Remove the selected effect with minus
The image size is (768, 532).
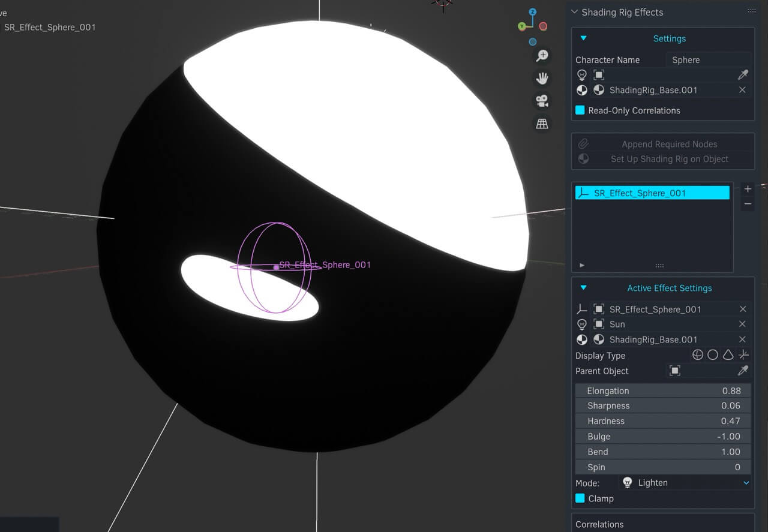pyautogui.click(x=748, y=204)
